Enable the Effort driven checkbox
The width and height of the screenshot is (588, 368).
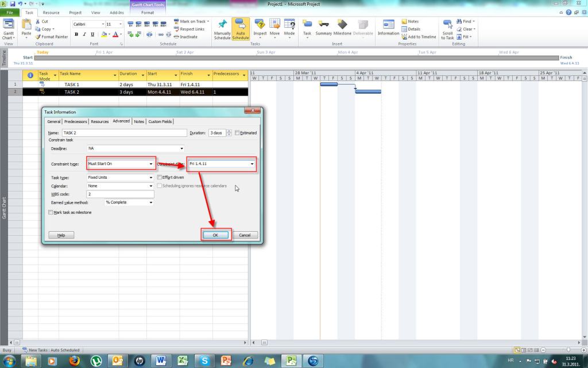(160, 177)
